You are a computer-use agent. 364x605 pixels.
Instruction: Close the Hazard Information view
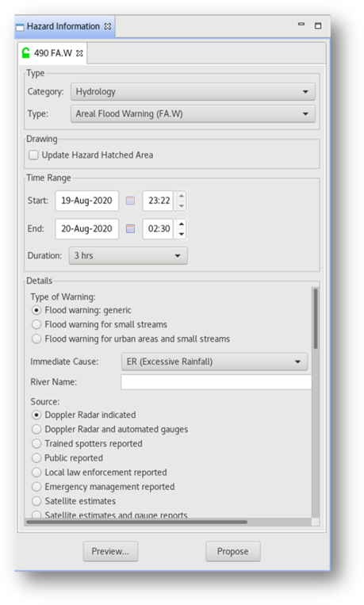[x=108, y=26]
